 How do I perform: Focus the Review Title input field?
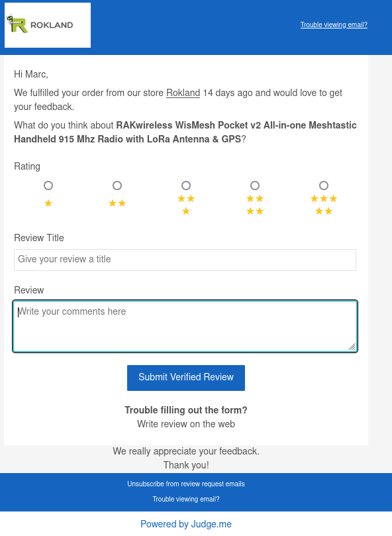[185, 260]
